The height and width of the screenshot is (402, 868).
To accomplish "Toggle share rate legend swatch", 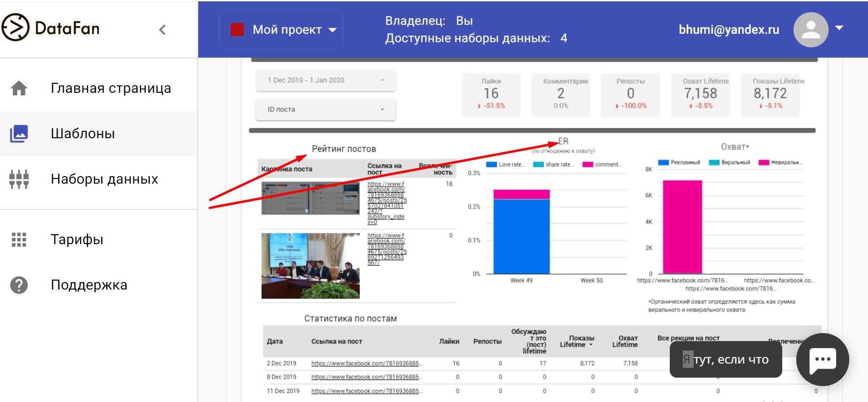I will (x=538, y=164).
